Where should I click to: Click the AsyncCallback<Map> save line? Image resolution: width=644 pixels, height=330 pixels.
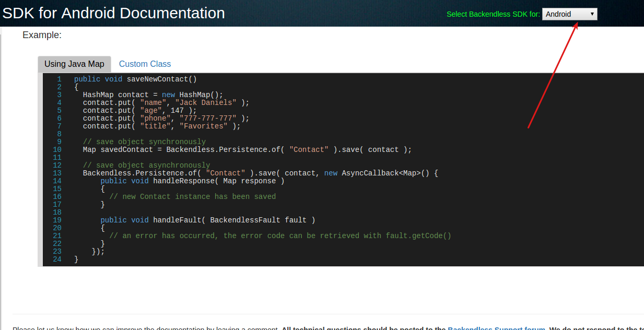261,173
